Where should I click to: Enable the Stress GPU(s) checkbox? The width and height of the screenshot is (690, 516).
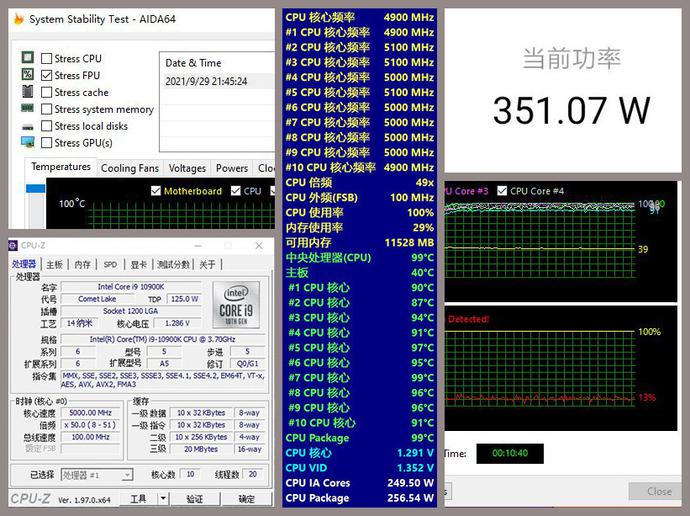tap(46, 143)
